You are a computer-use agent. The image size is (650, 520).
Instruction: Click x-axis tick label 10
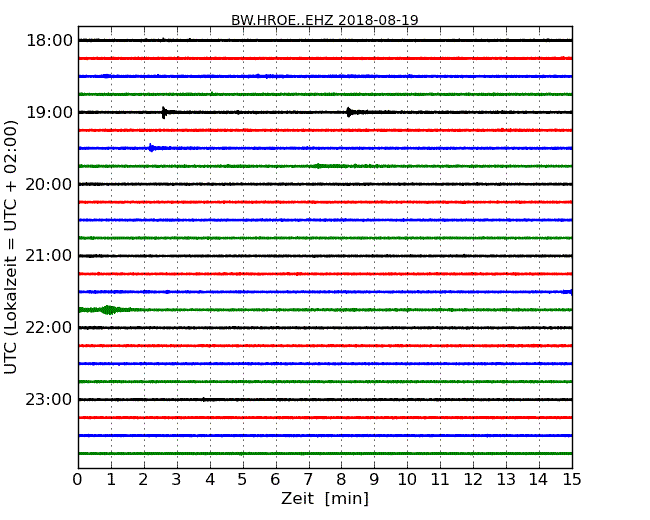click(407, 480)
